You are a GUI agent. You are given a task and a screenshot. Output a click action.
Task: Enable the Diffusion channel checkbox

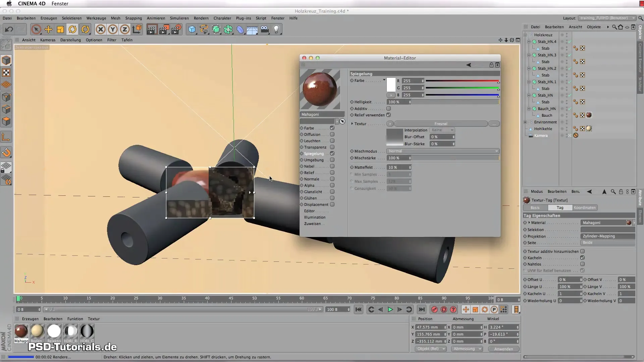point(332,134)
